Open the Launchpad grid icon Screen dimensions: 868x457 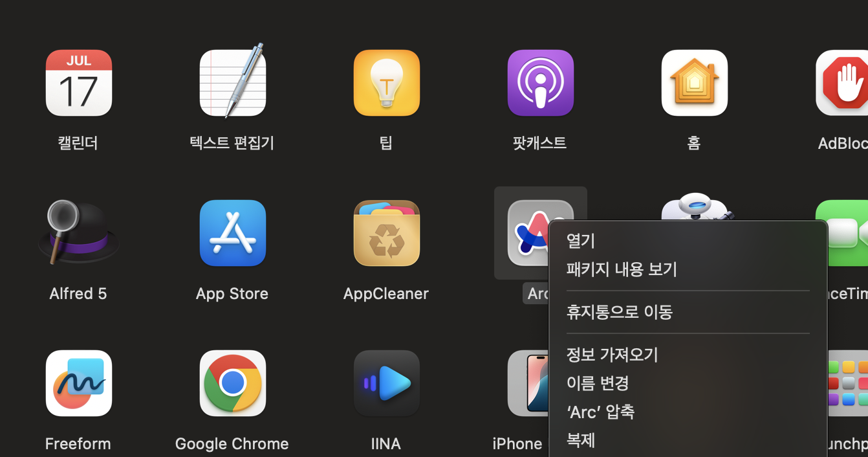coord(847,383)
